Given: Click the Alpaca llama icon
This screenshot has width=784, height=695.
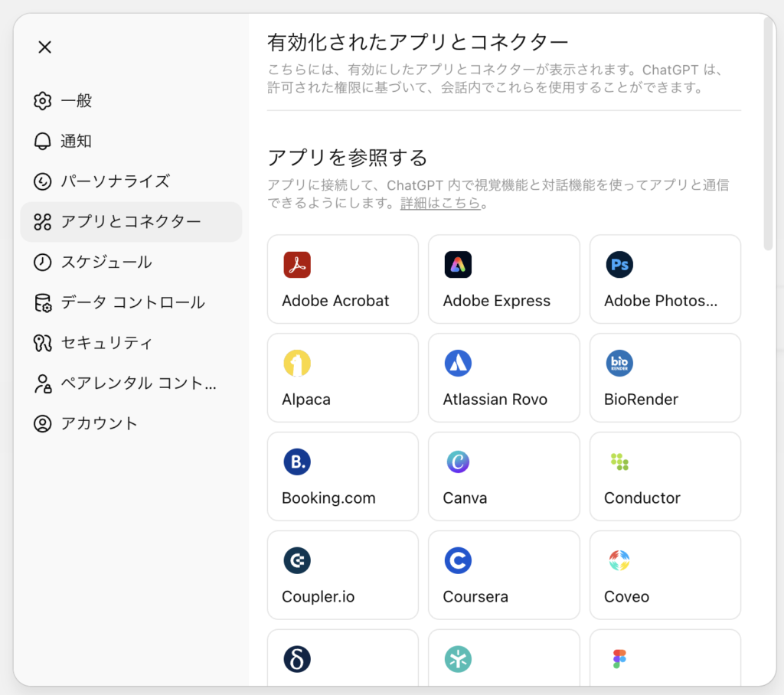Looking at the screenshot, I should (x=296, y=364).
